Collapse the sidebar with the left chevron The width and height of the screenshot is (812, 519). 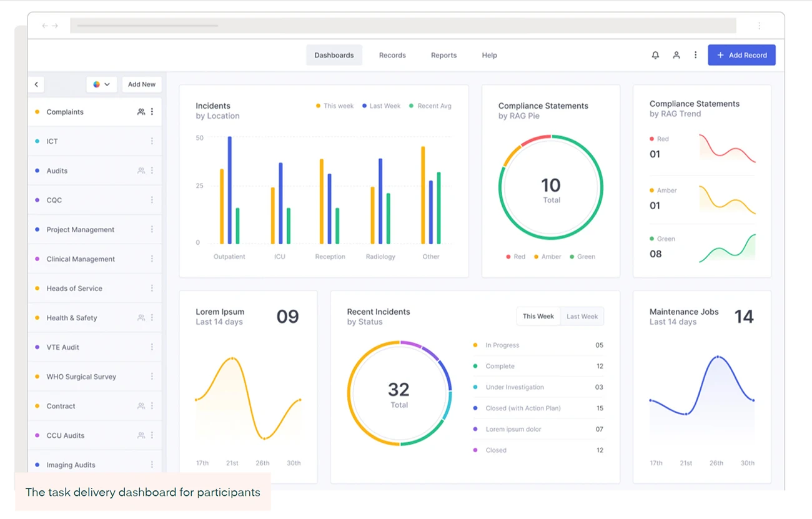36,84
